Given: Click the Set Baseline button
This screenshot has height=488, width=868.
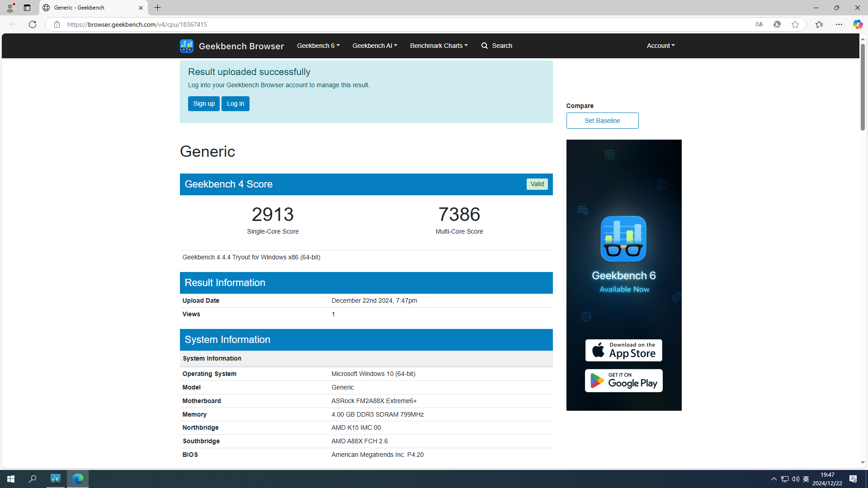Looking at the screenshot, I should [x=602, y=121].
